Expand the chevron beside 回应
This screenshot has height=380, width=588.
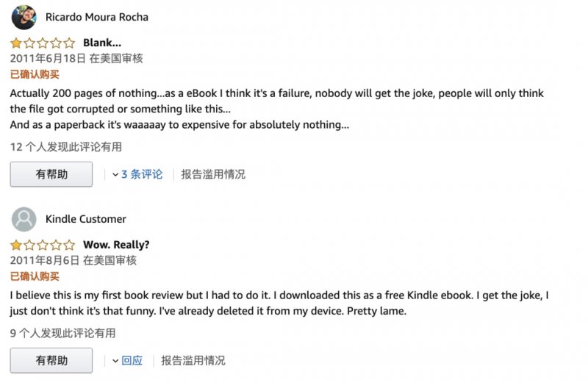[x=115, y=362]
